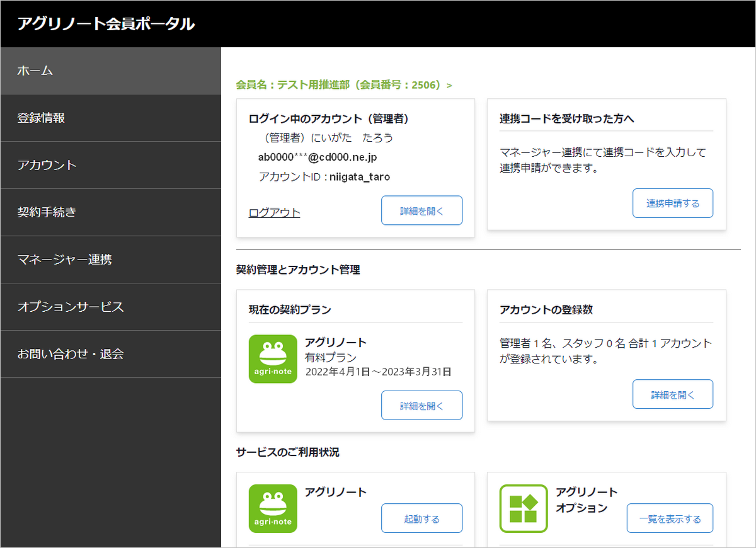Click the アグリノート オプション label

[x=587, y=499]
